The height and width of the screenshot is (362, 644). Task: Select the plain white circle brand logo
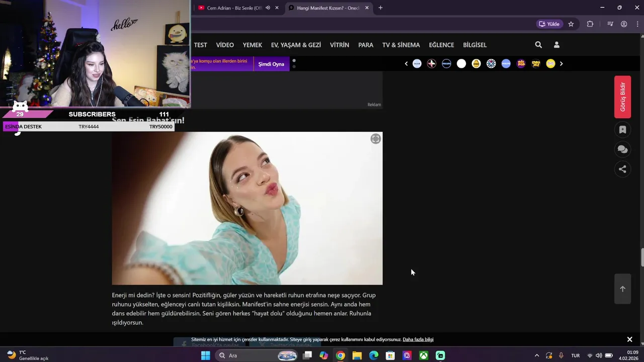point(461,64)
